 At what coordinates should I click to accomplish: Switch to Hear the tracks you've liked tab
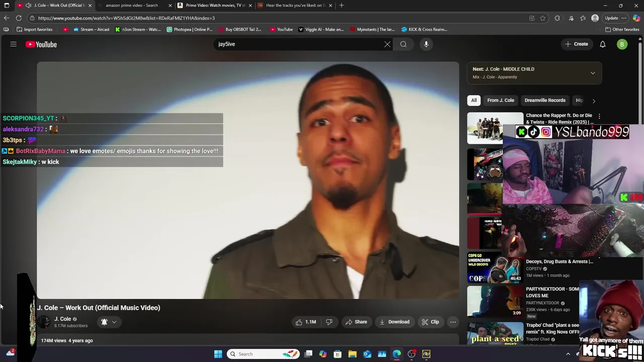coord(295,5)
